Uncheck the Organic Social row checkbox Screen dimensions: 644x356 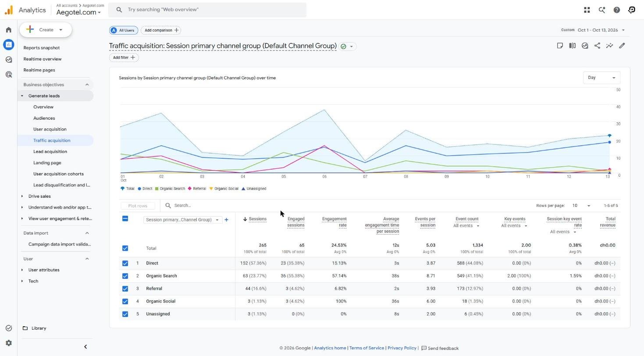[x=125, y=301]
